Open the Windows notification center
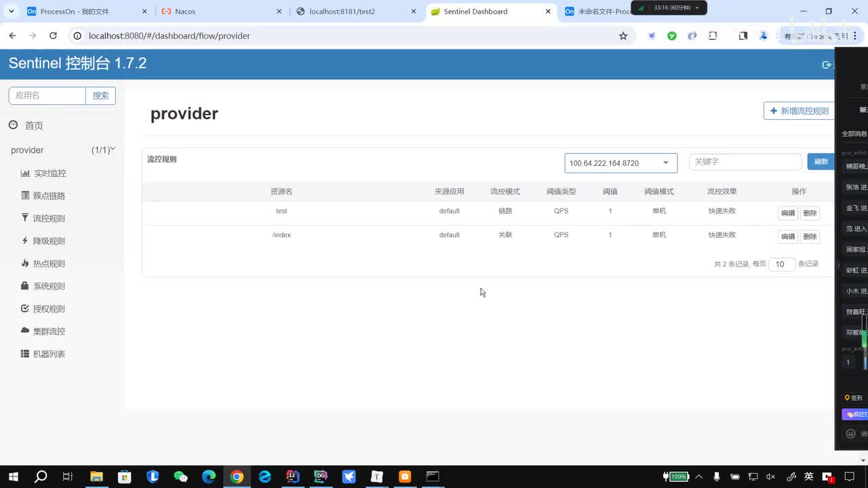This screenshot has height=488, width=868. tap(849, 476)
